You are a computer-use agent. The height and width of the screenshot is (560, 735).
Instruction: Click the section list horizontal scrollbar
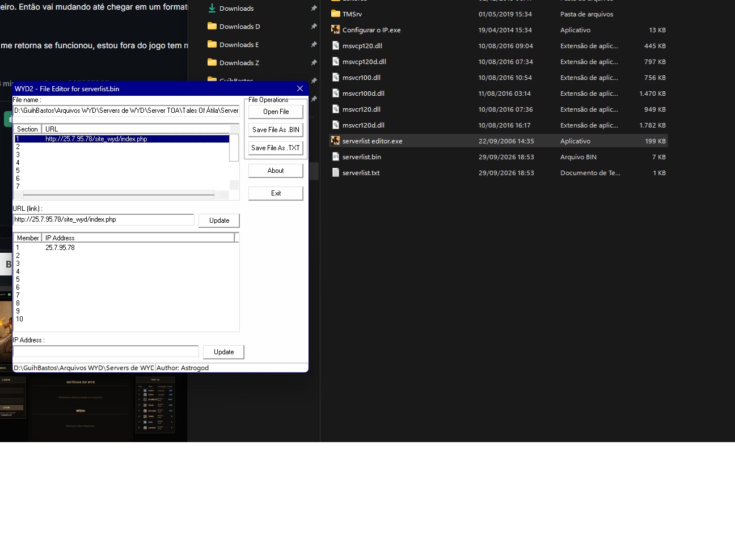[x=119, y=194]
